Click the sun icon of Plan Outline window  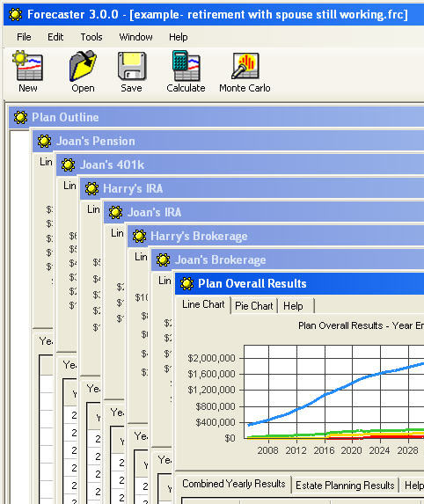click(x=20, y=117)
